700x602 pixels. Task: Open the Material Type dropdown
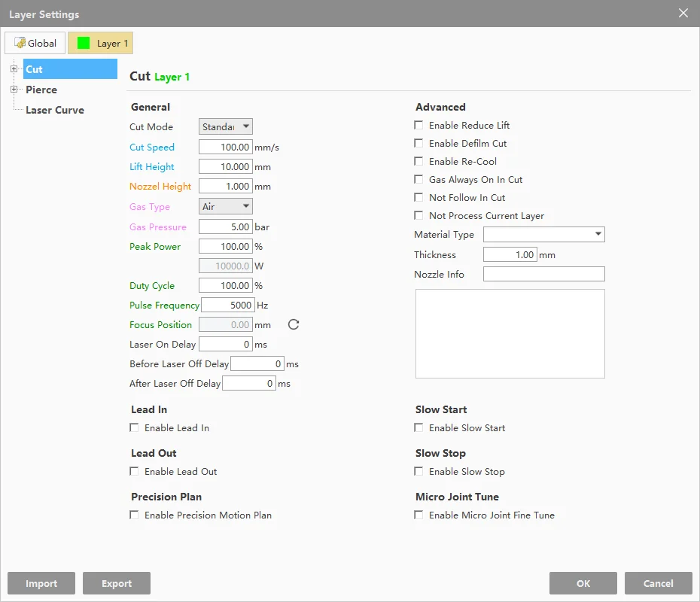(x=543, y=235)
